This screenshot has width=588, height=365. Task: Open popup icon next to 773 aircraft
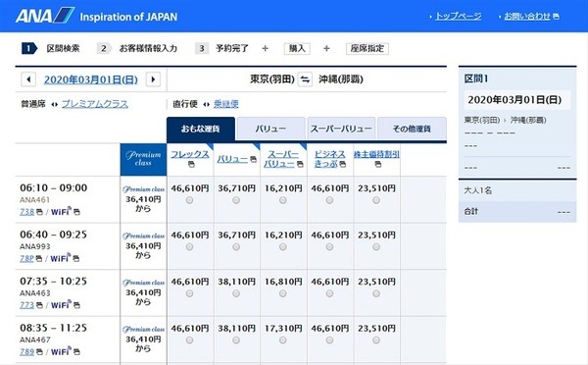39,305
